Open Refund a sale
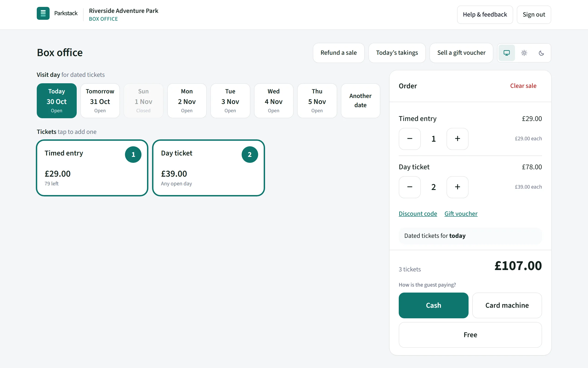Screen dimensions: 588x368 coord(339,53)
